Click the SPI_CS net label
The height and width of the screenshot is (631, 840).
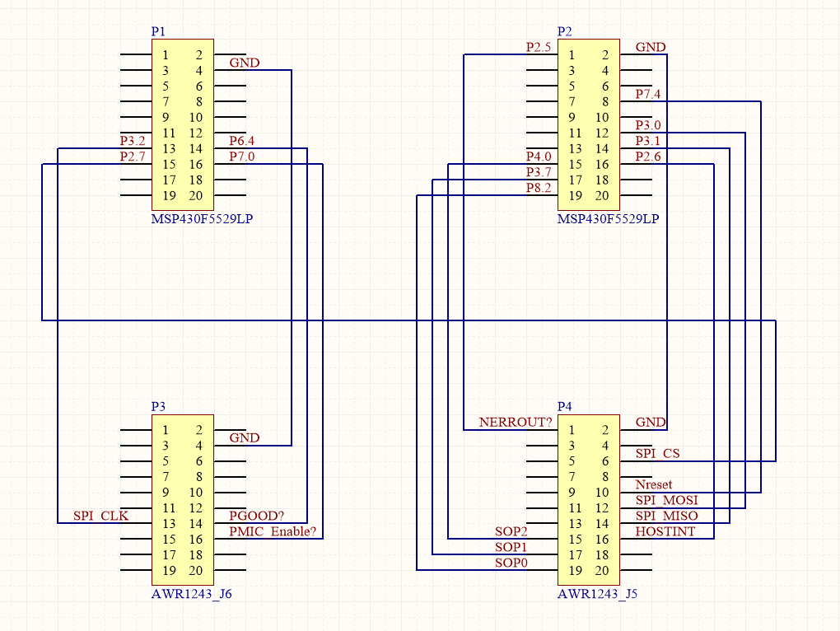click(x=657, y=453)
